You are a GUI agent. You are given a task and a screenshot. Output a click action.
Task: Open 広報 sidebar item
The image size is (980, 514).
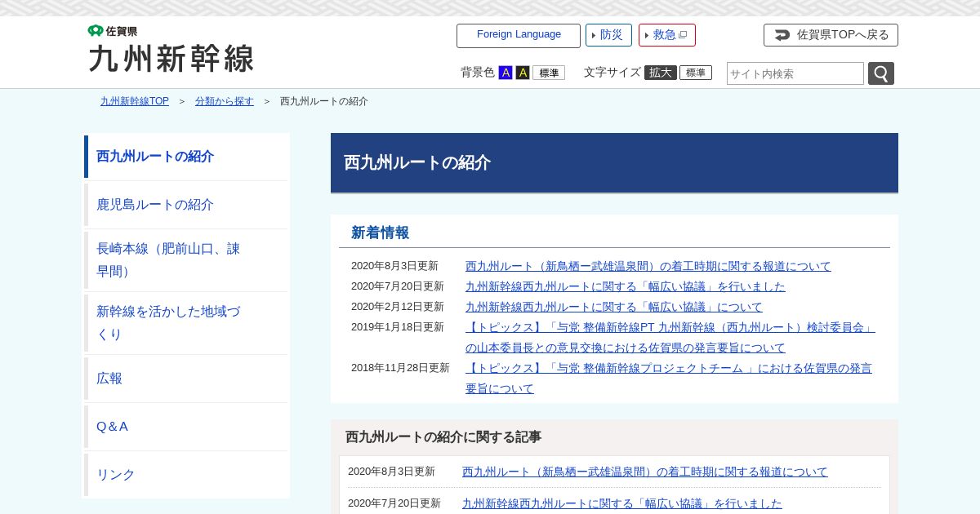tap(186, 379)
